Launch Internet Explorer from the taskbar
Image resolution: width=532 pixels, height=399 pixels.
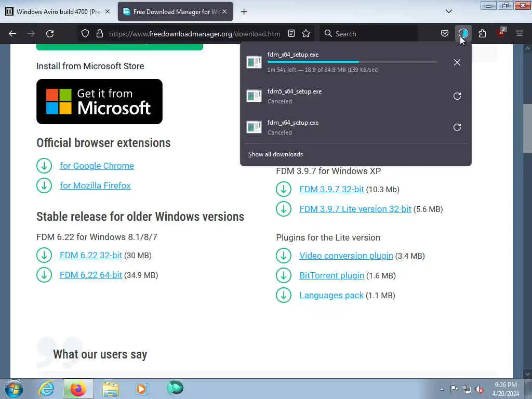point(46,389)
